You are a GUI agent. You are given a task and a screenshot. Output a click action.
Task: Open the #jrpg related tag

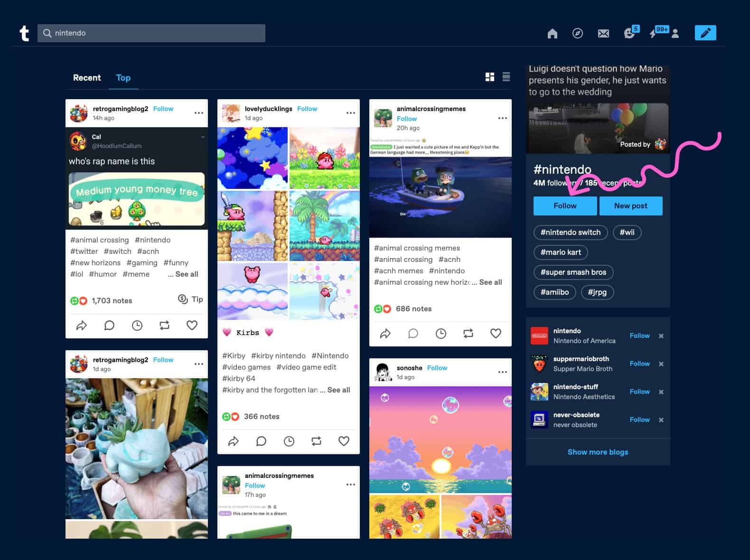point(598,292)
